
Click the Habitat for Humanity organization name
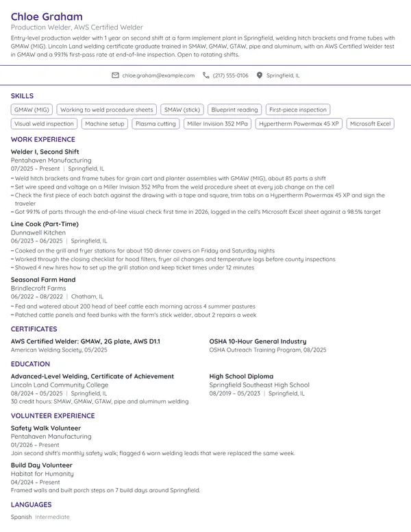(x=42, y=474)
